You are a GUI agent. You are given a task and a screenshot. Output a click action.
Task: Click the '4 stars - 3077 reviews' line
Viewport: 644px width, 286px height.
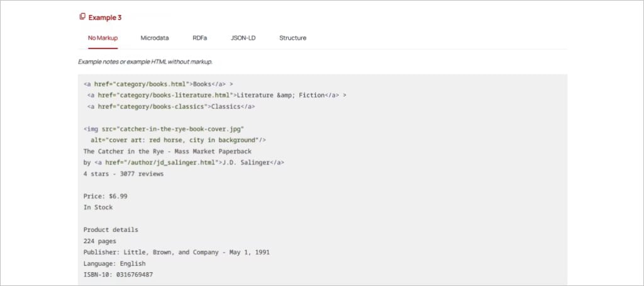(124, 174)
